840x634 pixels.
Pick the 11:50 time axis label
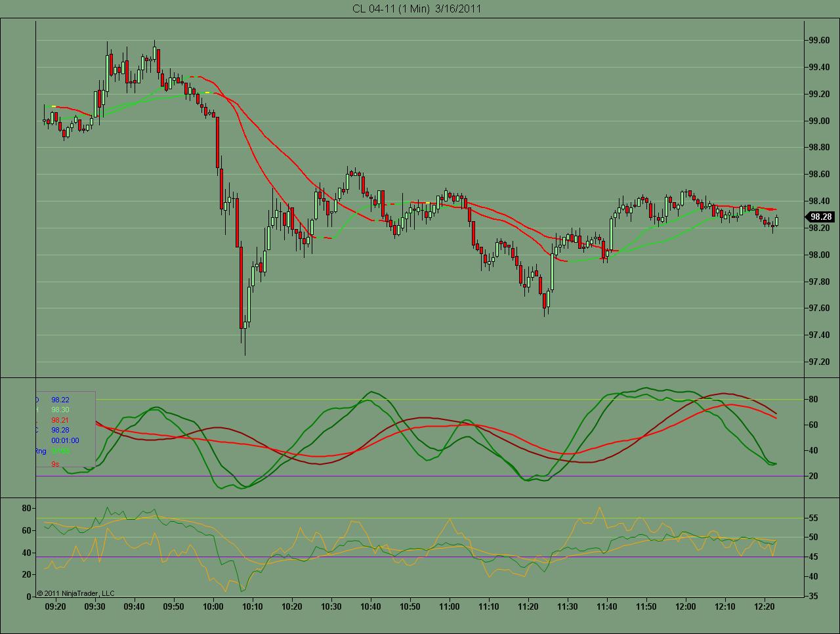(x=646, y=607)
